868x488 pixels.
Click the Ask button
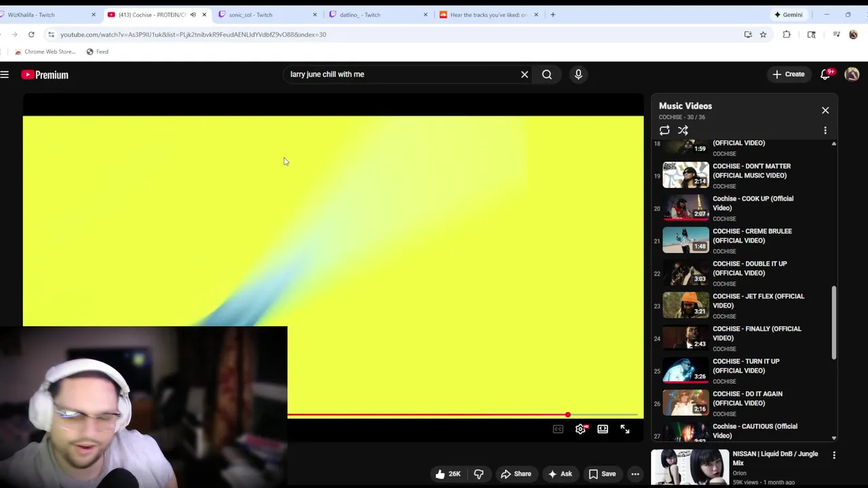tap(559, 474)
